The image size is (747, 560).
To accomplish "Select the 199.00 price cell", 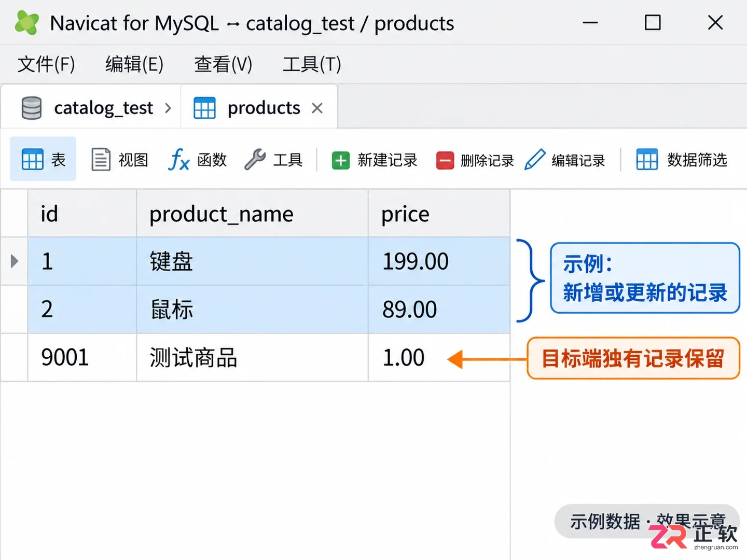I will tap(439, 261).
